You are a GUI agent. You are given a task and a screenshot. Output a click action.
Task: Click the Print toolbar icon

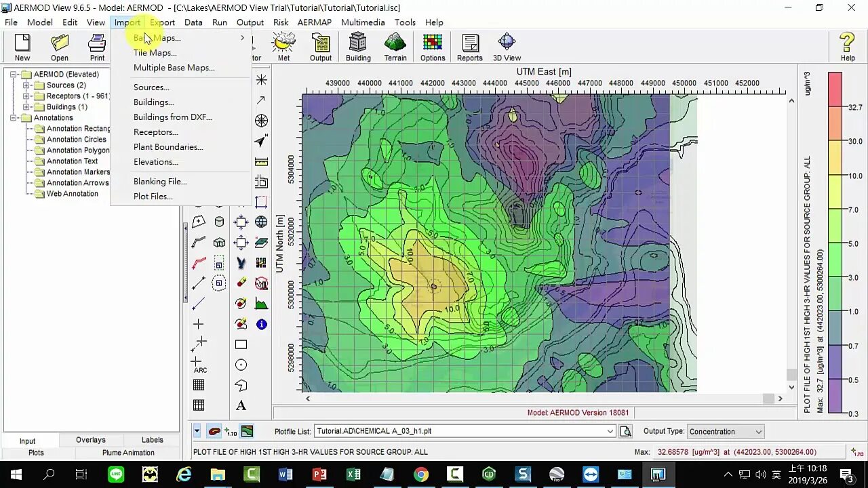point(97,47)
